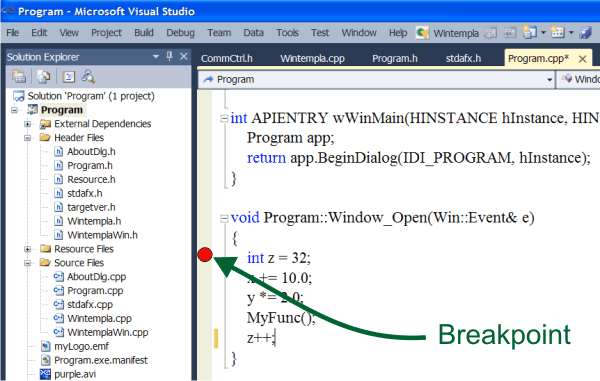600x381 pixels.
Task: Select stdafx.cpp file
Action: [90, 305]
